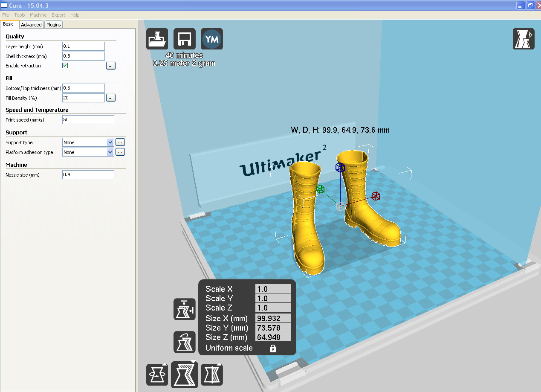The height and width of the screenshot is (392, 541).
Task: Click the '0.23 meter 2 gram' text
Action: coord(184,63)
